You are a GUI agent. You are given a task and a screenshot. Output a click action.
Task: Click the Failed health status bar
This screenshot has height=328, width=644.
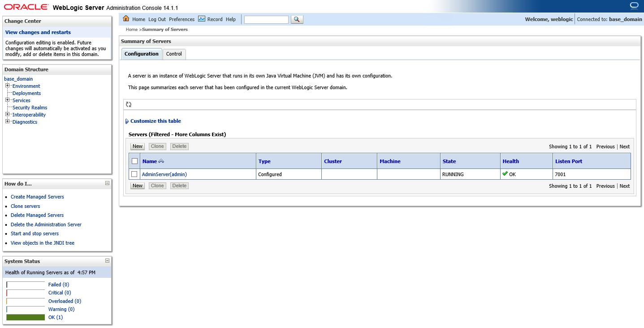[26, 285]
